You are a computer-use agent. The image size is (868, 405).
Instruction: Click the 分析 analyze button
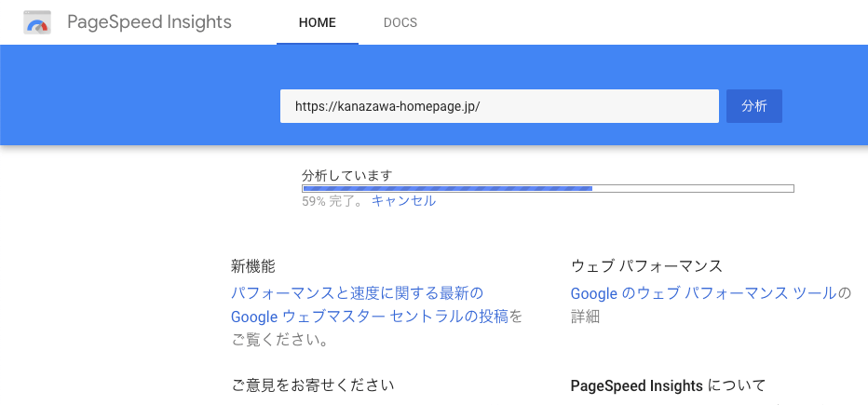754,106
